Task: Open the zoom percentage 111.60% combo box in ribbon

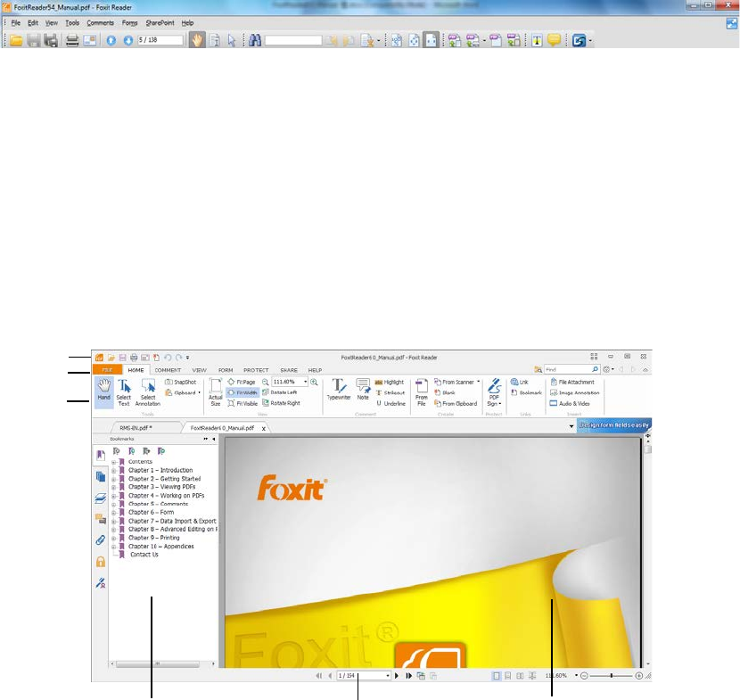Action: click(x=290, y=382)
